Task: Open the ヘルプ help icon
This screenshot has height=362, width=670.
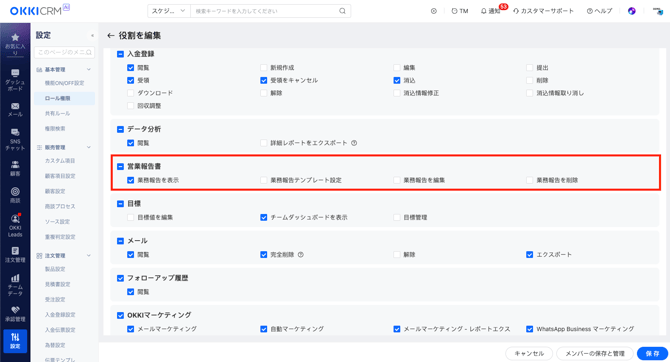Action: [x=599, y=11]
